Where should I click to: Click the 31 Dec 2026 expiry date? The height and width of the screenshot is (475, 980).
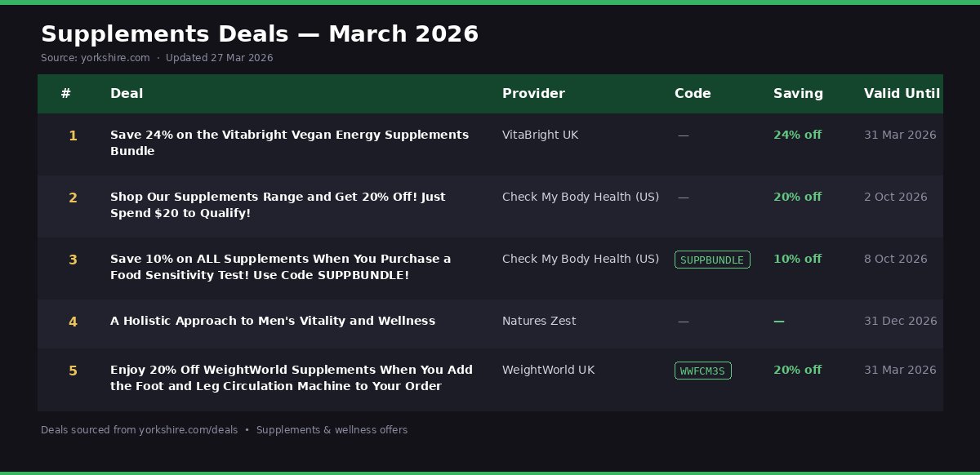tap(900, 321)
